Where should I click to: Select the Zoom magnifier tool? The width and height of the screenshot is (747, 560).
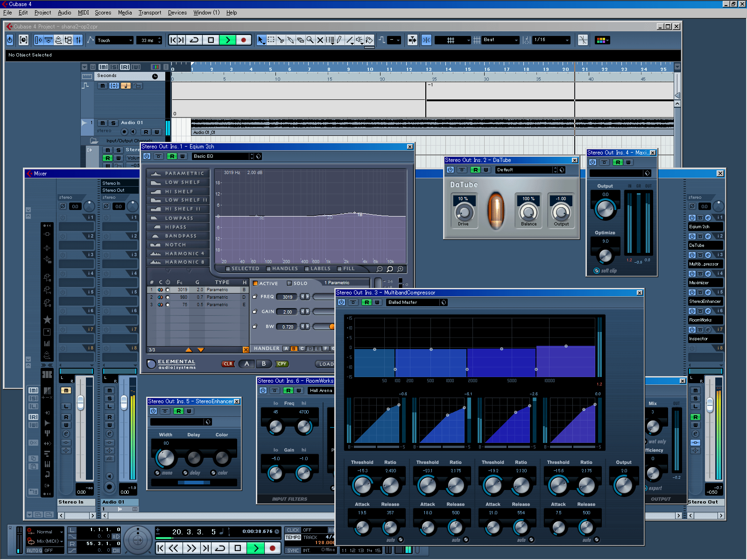[310, 40]
